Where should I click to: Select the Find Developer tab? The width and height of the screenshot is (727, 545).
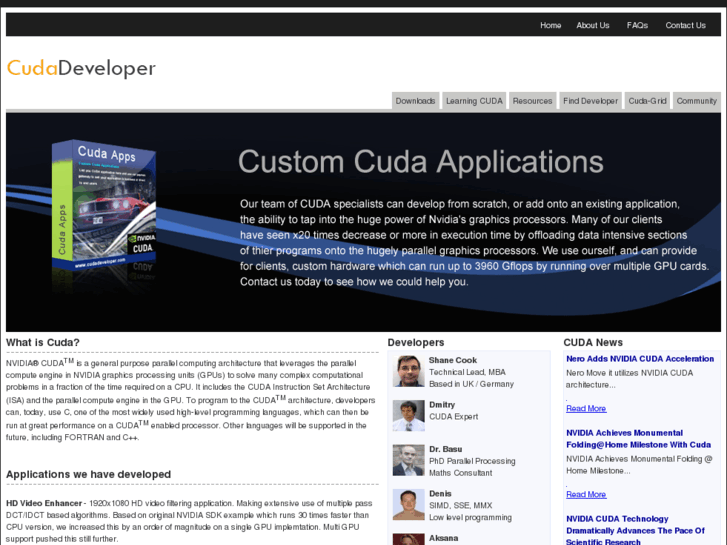590,101
